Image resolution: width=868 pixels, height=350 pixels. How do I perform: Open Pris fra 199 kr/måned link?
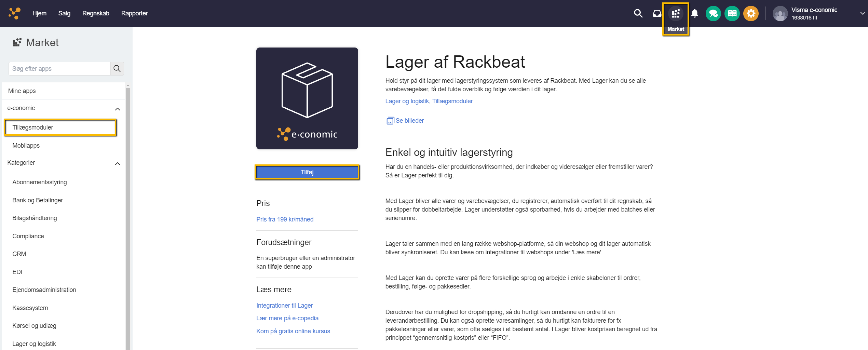285,219
